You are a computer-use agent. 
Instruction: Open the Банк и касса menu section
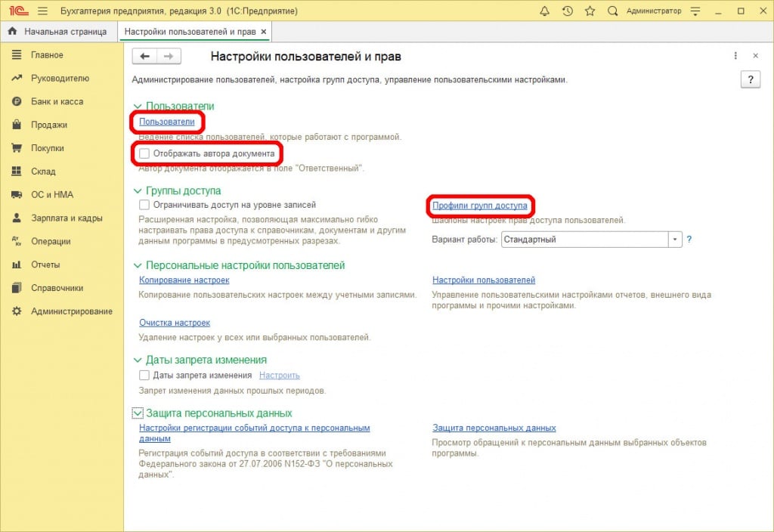pos(57,101)
